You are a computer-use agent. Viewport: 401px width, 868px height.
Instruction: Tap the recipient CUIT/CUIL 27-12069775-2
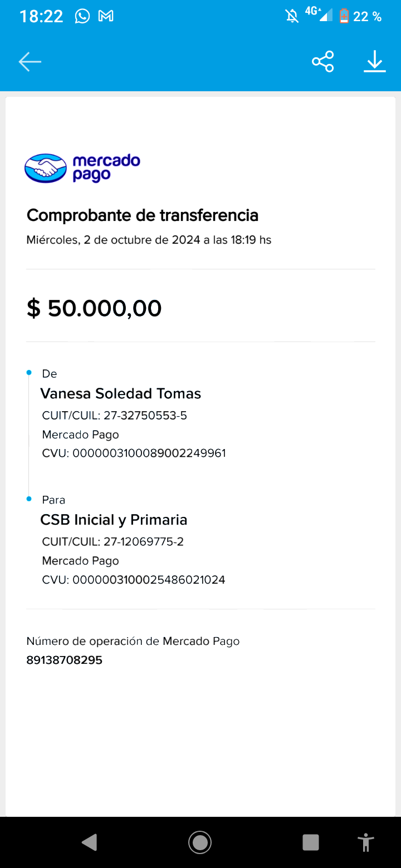pyautogui.click(x=113, y=542)
